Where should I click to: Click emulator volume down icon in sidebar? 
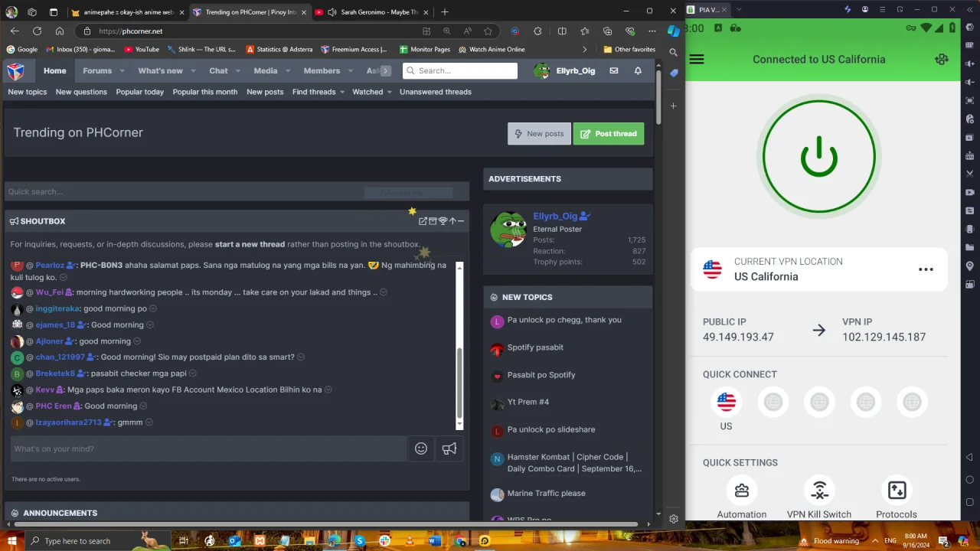pos(970,82)
